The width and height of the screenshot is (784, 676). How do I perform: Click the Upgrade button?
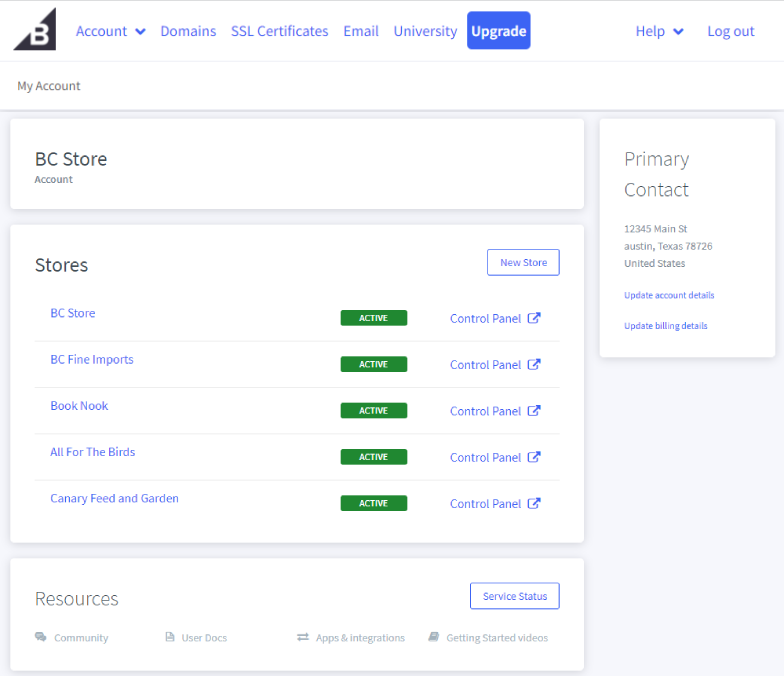pyautogui.click(x=498, y=30)
